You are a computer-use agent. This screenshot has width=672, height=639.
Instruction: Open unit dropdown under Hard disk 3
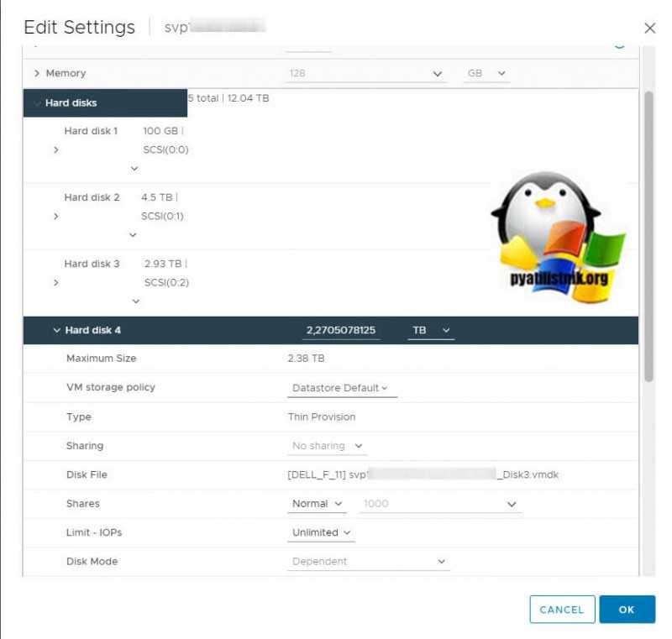coord(136,301)
